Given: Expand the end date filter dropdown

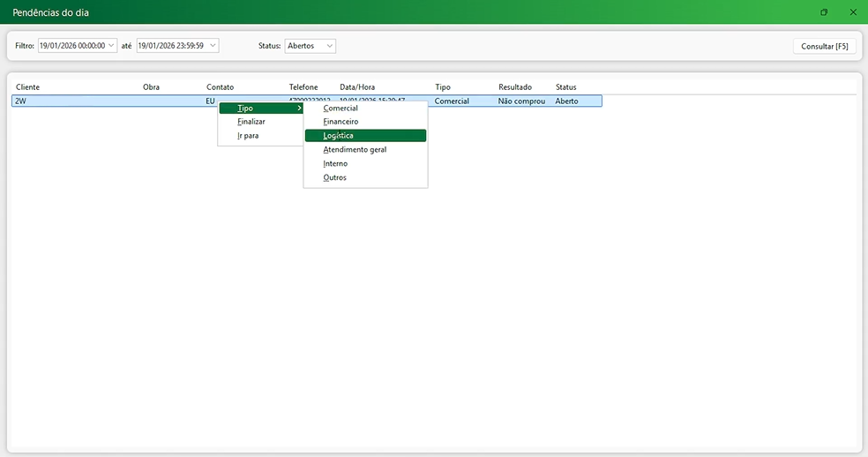Looking at the screenshot, I should (x=213, y=46).
